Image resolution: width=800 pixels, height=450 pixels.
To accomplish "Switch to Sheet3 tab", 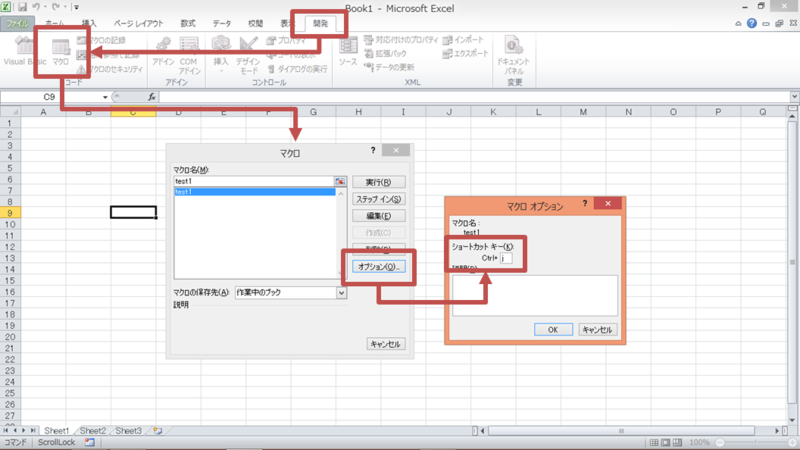I will coord(129,431).
